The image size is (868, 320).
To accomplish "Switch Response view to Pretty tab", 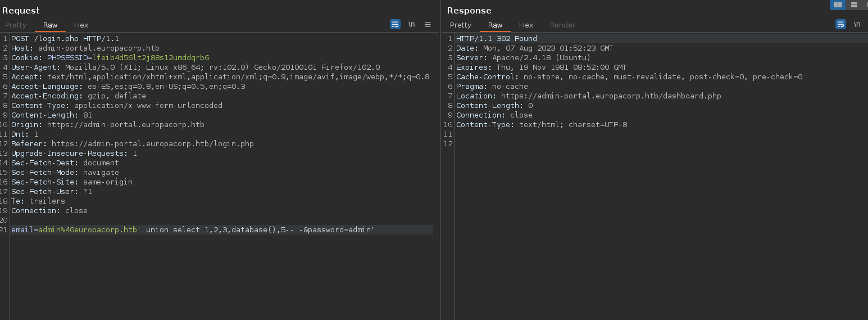I will point(461,25).
